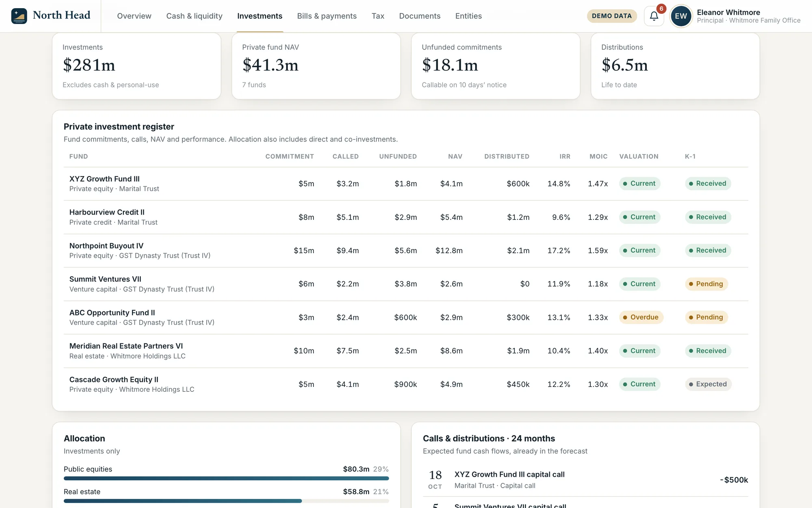Open Northpoint Buyout IV fund
This screenshot has width=812, height=508.
click(106, 246)
